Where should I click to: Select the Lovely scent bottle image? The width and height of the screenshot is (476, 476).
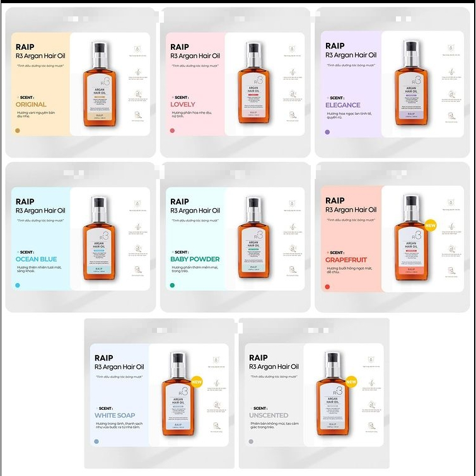click(x=254, y=83)
